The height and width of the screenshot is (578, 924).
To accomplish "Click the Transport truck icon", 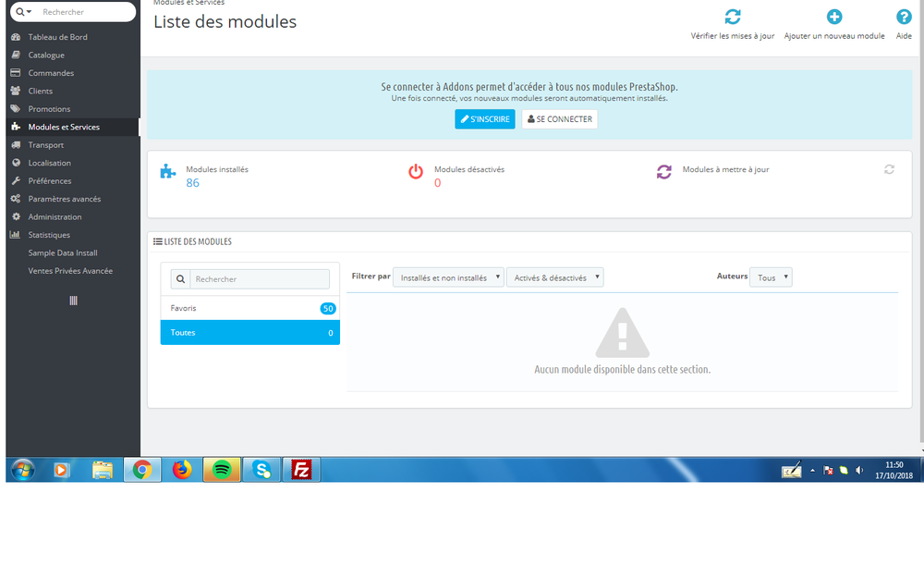I will (16, 144).
